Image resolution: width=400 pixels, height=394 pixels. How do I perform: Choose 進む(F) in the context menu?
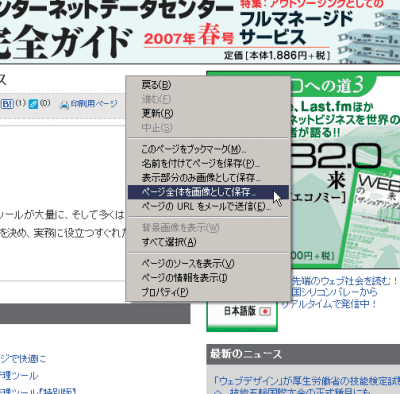click(208, 99)
